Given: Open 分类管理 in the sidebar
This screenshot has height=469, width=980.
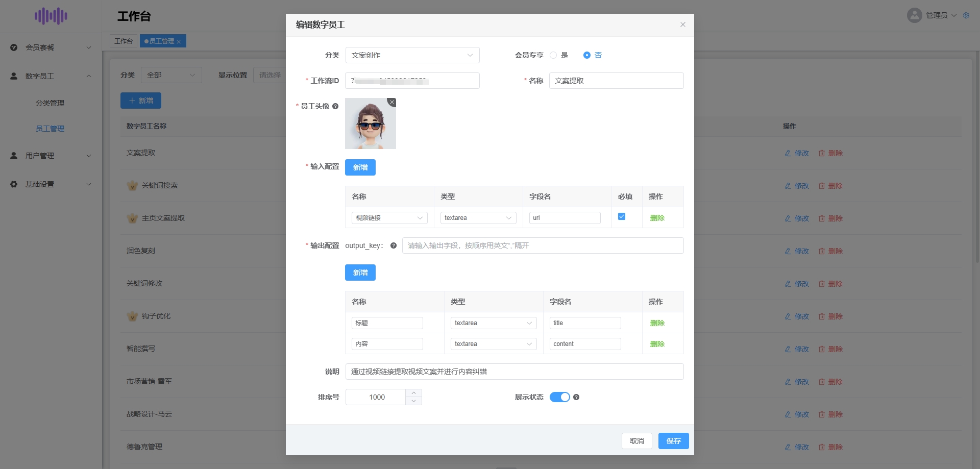Looking at the screenshot, I should coord(50,103).
